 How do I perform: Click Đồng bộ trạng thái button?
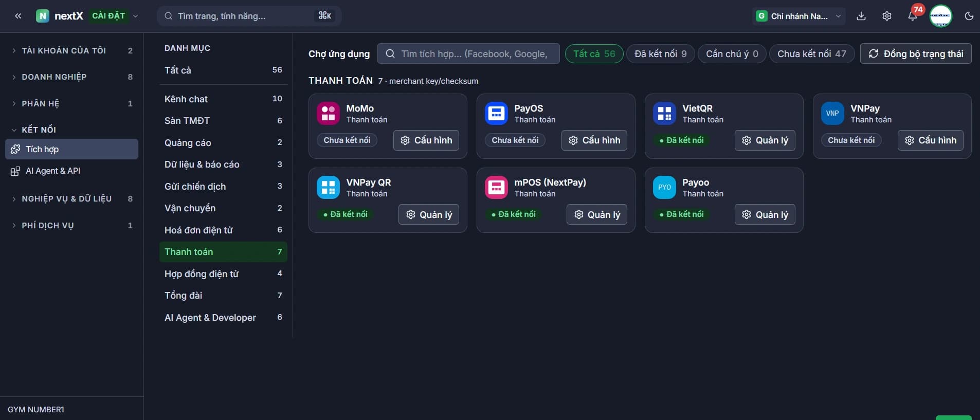point(916,54)
